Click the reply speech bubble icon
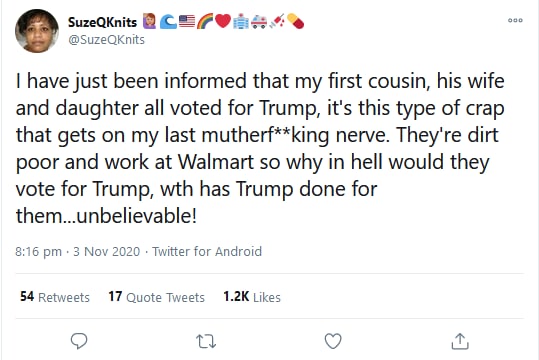Image resolution: width=539 pixels, height=360 pixels. (79, 341)
